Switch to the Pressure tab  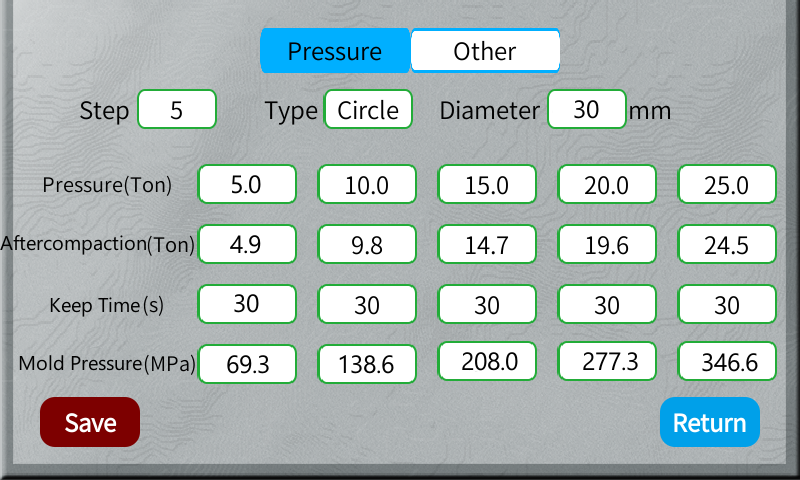[335, 51]
